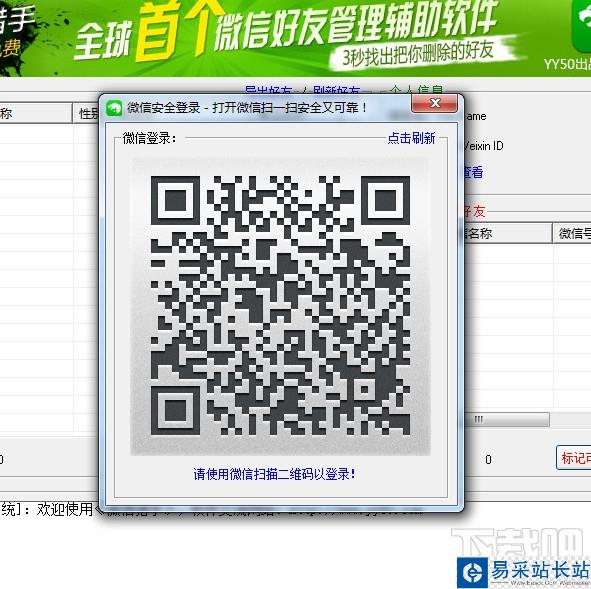The image size is (591, 589).
Task: Click the 微信号 column header
Action: (572, 233)
